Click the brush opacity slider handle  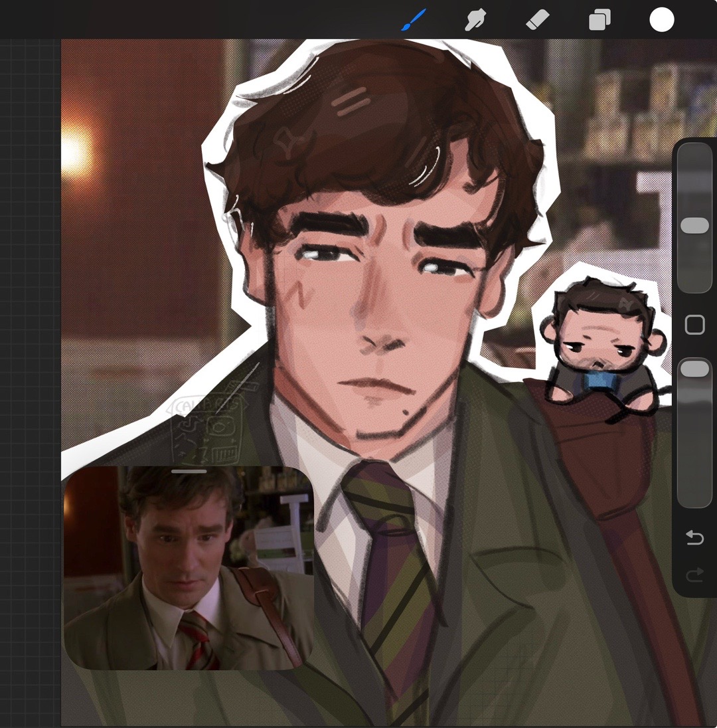click(694, 369)
